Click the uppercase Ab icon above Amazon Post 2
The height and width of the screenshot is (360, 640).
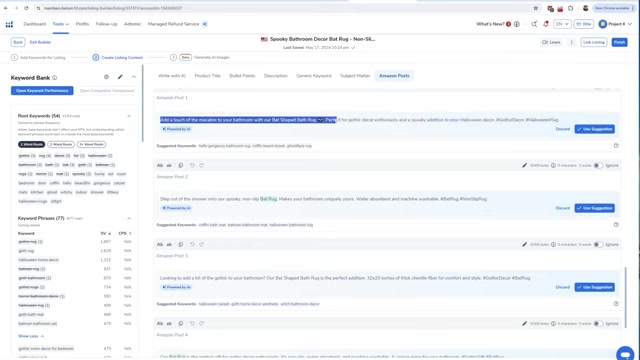point(160,165)
